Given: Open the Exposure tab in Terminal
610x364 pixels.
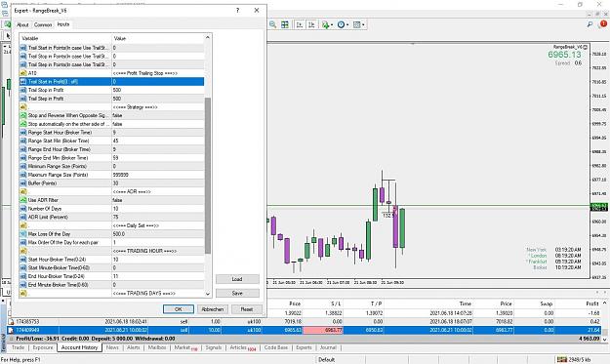Looking at the screenshot, I should click(x=43, y=347).
